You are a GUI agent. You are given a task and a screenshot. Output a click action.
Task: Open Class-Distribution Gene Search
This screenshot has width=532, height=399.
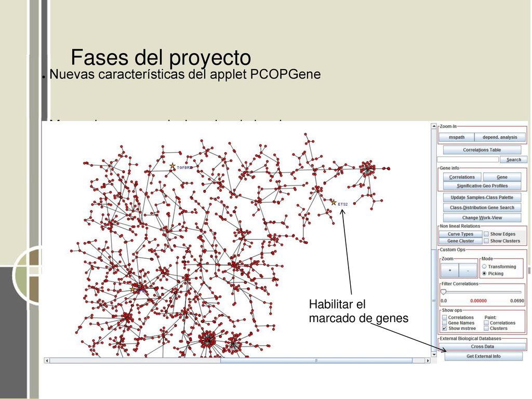[482, 207]
